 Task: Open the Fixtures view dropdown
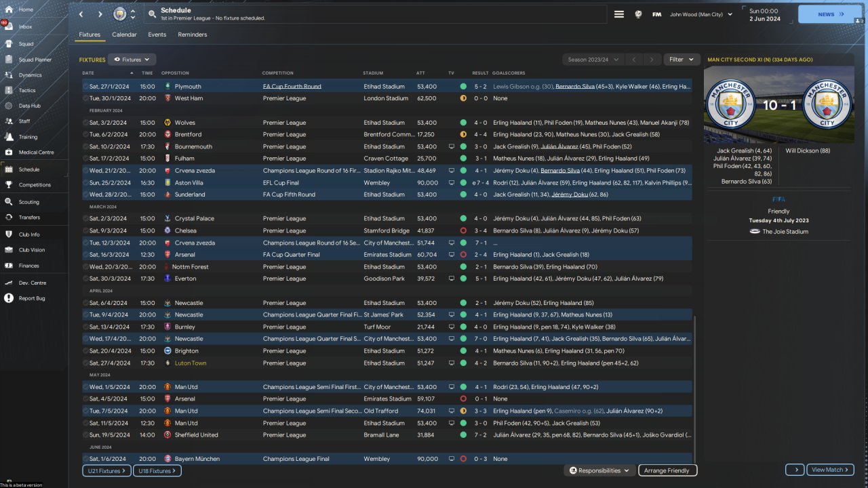132,60
